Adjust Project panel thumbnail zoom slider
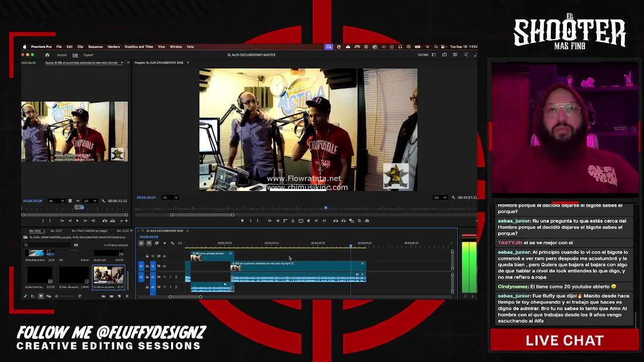644x362 pixels. coord(64,296)
